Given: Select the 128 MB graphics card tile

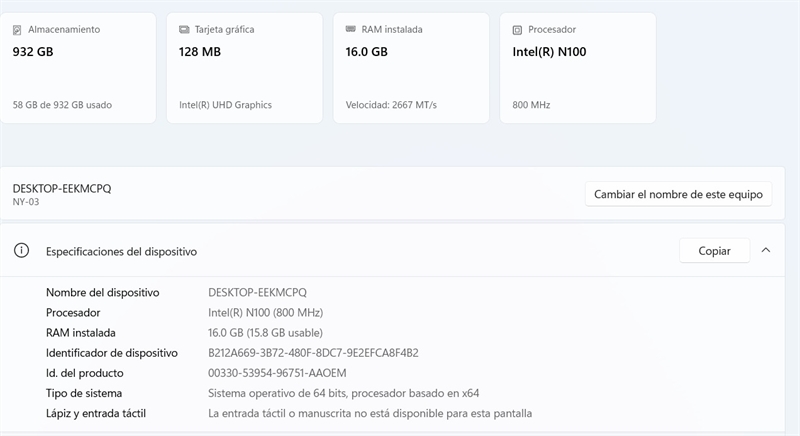Looking at the screenshot, I should tap(244, 68).
